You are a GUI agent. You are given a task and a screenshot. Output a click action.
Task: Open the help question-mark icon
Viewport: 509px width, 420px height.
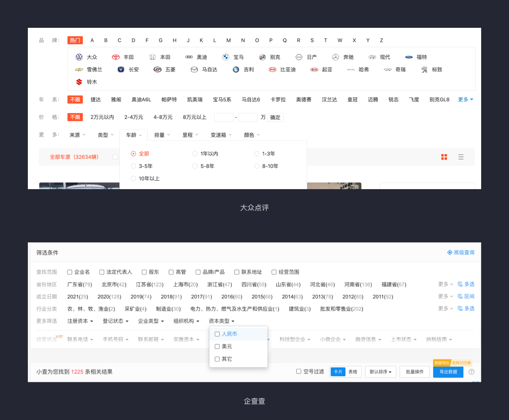[472, 372]
